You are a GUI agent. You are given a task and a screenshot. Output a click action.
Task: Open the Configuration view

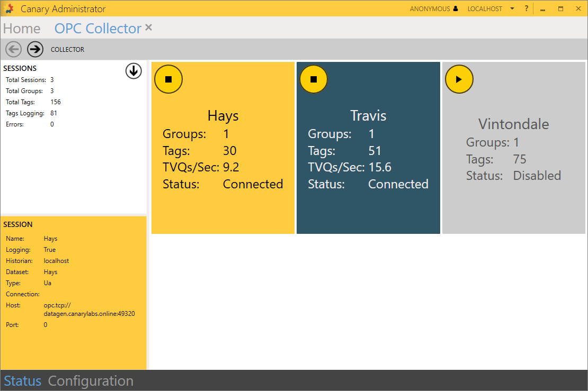coord(91,381)
